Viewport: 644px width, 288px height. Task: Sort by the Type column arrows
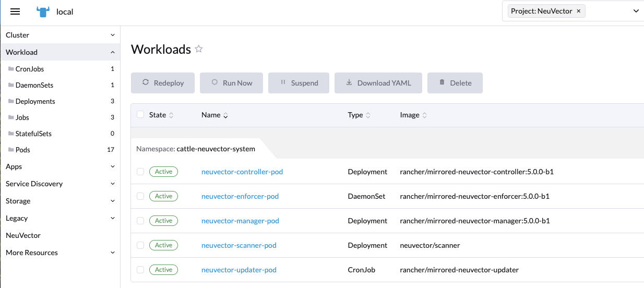(368, 115)
